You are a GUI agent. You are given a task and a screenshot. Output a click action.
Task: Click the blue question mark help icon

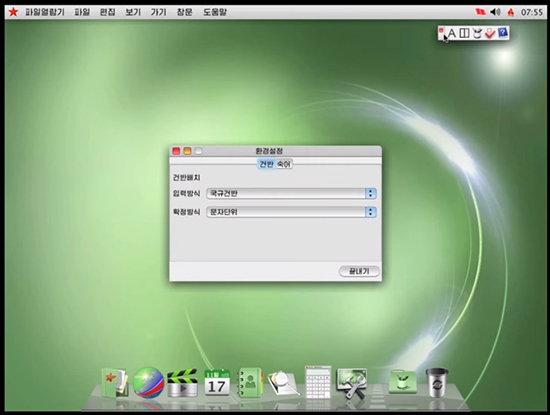point(503,33)
